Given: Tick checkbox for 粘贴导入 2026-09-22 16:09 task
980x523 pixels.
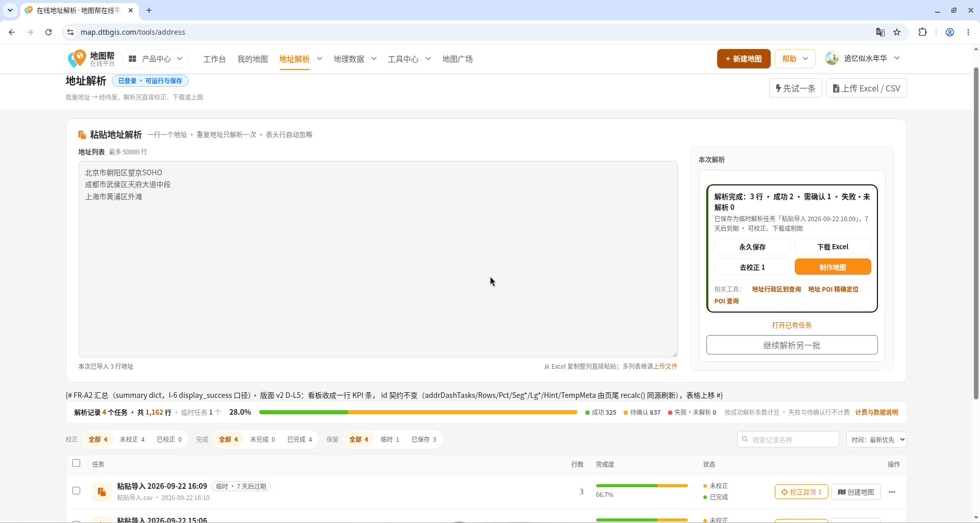Looking at the screenshot, I should pos(77,491).
